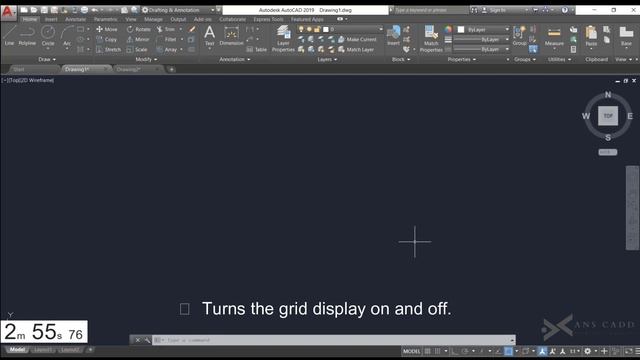Open the layer selection dropdown

click(340, 29)
